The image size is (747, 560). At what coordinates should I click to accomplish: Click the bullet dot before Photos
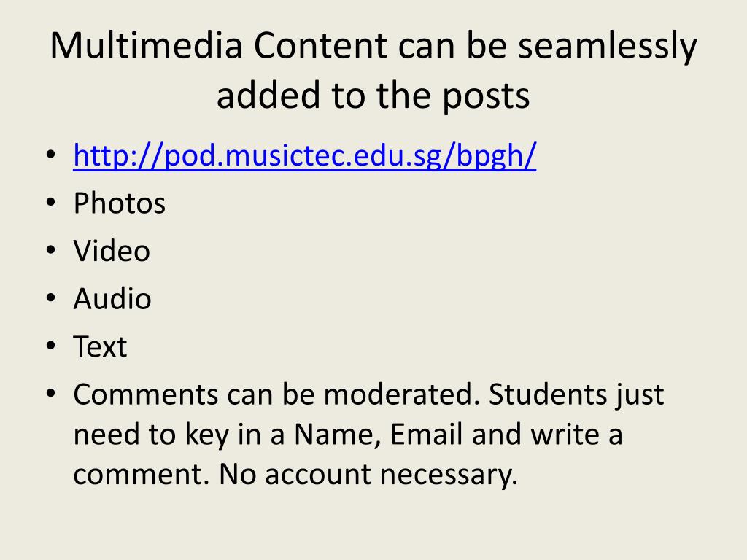tap(51, 203)
